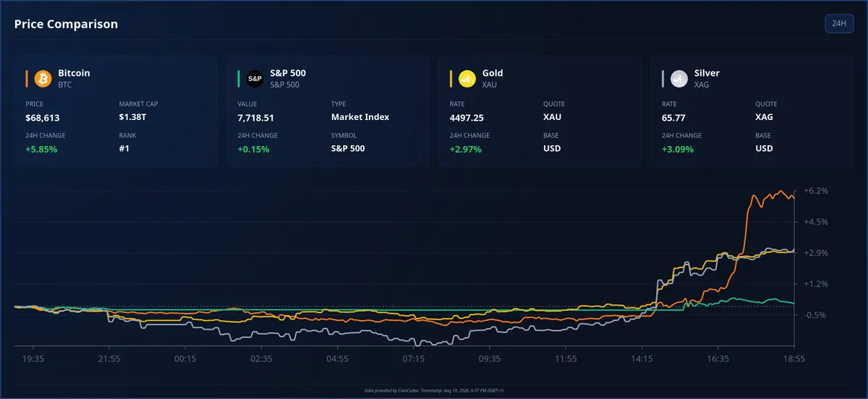Click the 16:35 time axis label
This screenshot has width=868, height=399.
pos(718,359)
